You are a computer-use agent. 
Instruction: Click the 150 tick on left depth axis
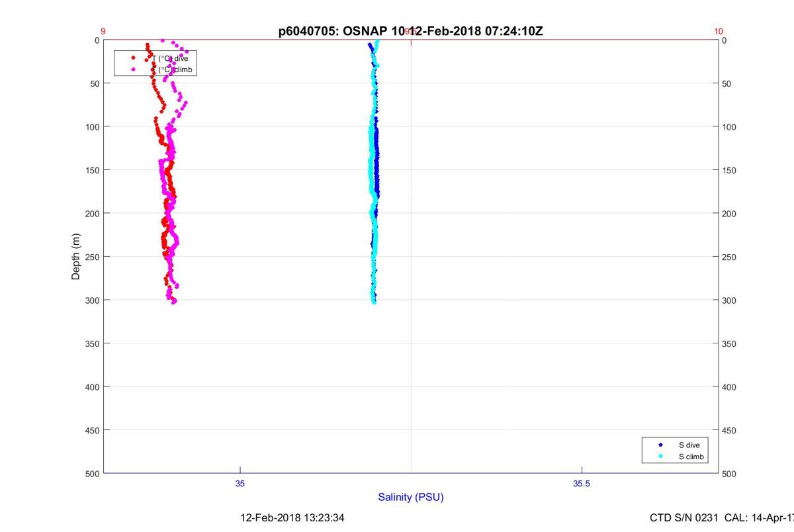pyautogui.click(x=92, y=170)
